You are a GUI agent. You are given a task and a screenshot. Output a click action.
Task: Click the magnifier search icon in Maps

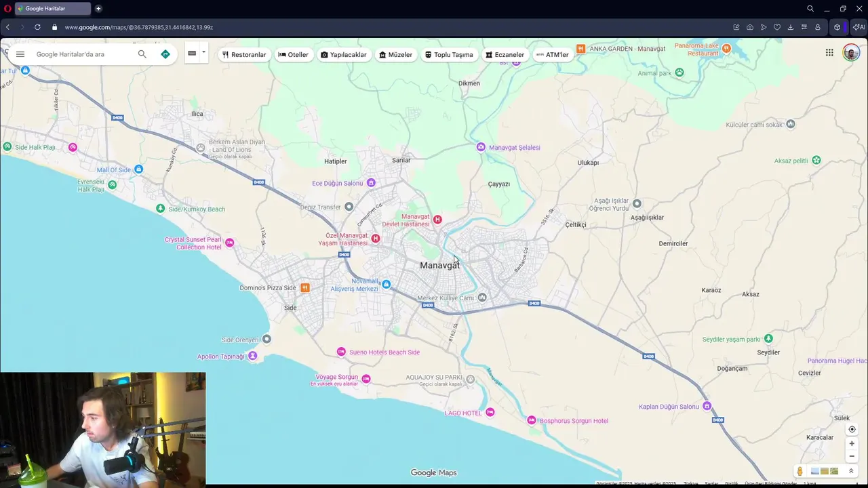pyautogui.click(x=142, y=54)
